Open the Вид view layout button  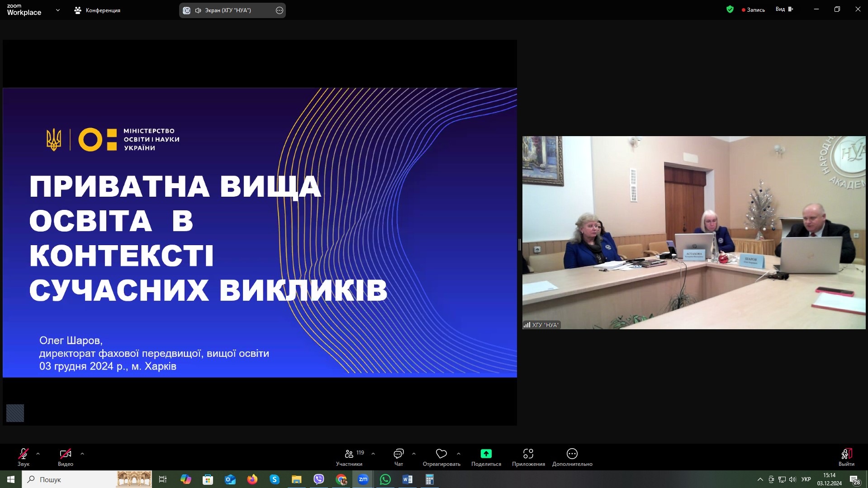[784, 9]
